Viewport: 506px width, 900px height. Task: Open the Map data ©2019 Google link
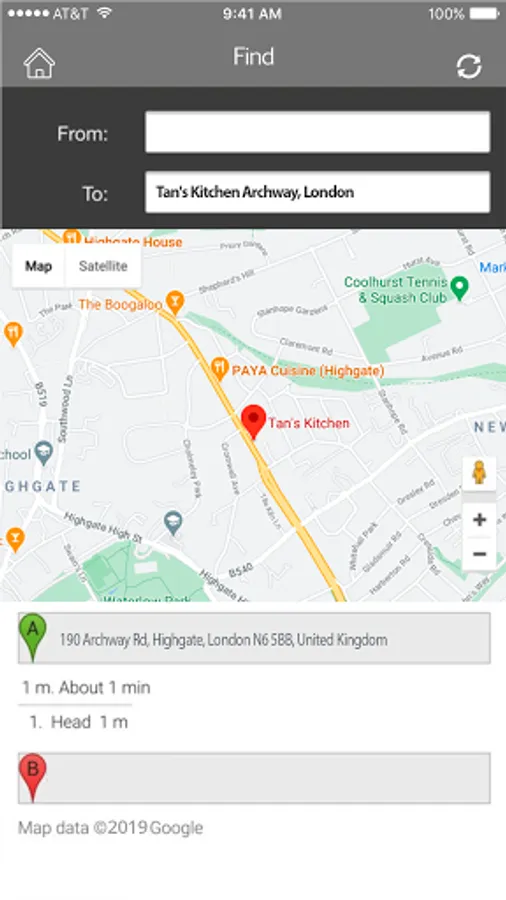point(111,828)
